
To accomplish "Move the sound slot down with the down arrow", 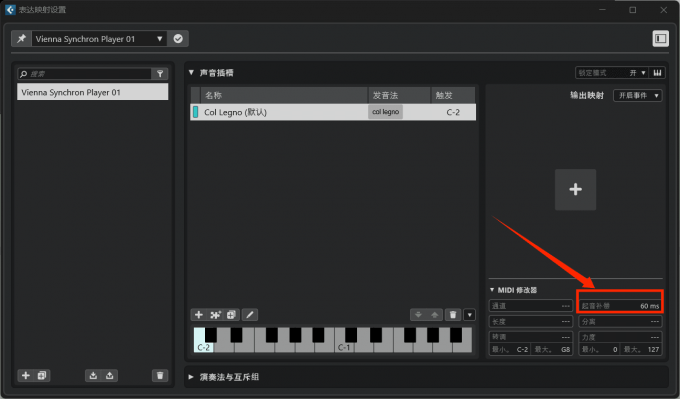I will coord(418,315).
